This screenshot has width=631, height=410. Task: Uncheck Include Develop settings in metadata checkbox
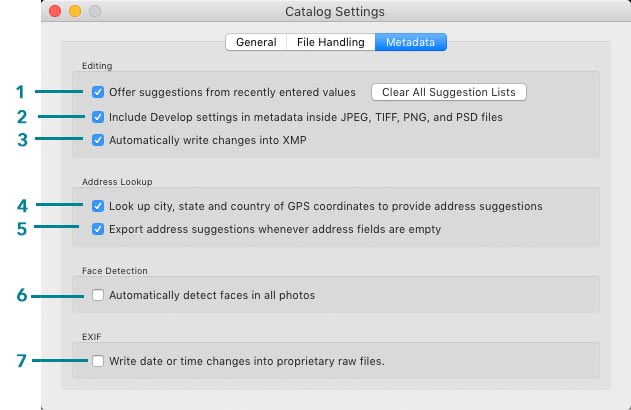[x=98, y=117]
